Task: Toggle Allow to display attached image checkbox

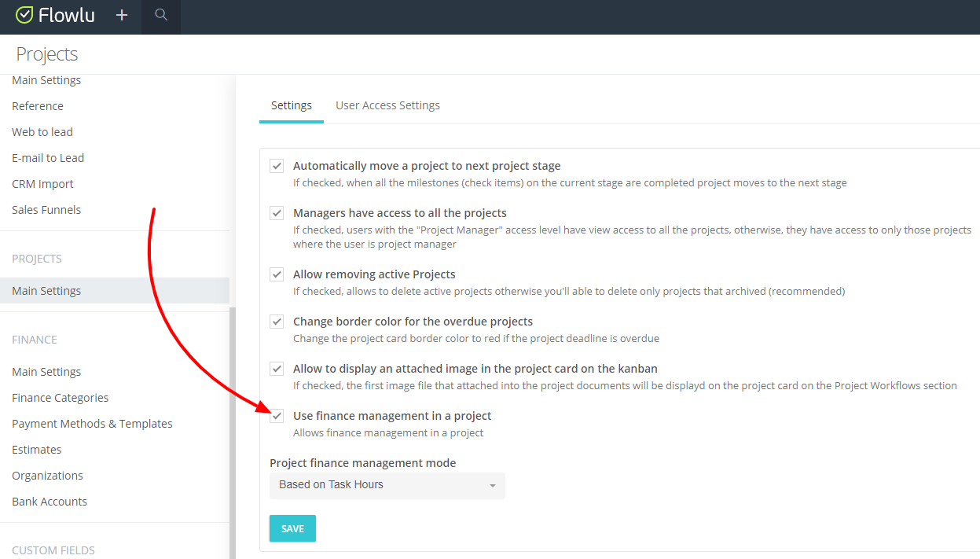Action: coord(277,369)
